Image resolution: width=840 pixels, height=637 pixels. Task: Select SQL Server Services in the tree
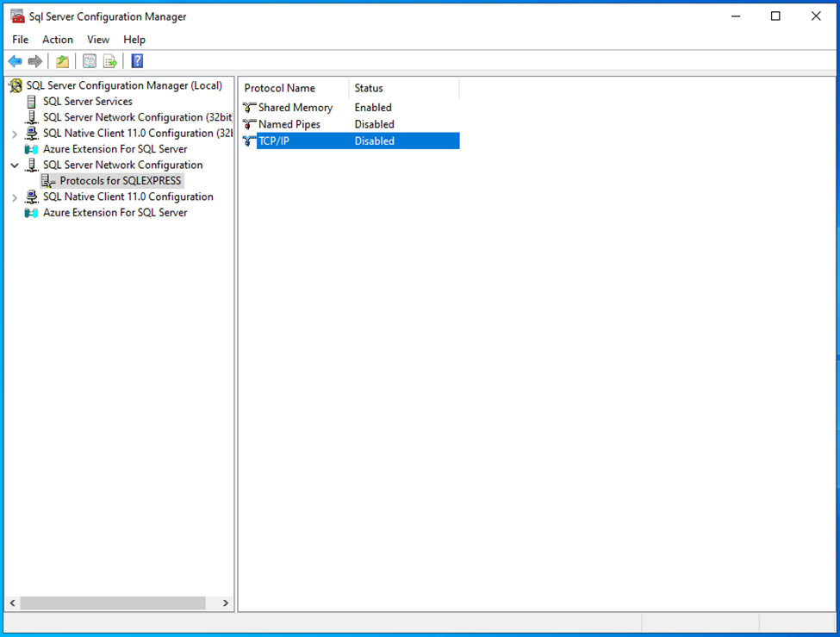pos(87,102)
